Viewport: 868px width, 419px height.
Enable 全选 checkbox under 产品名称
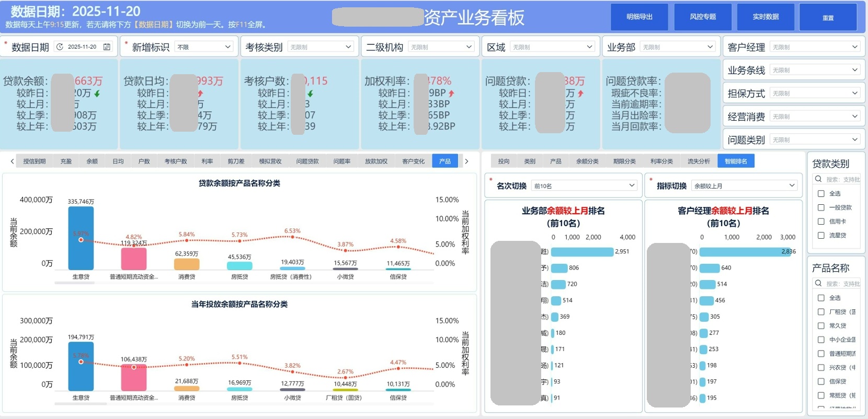point(821,298)
